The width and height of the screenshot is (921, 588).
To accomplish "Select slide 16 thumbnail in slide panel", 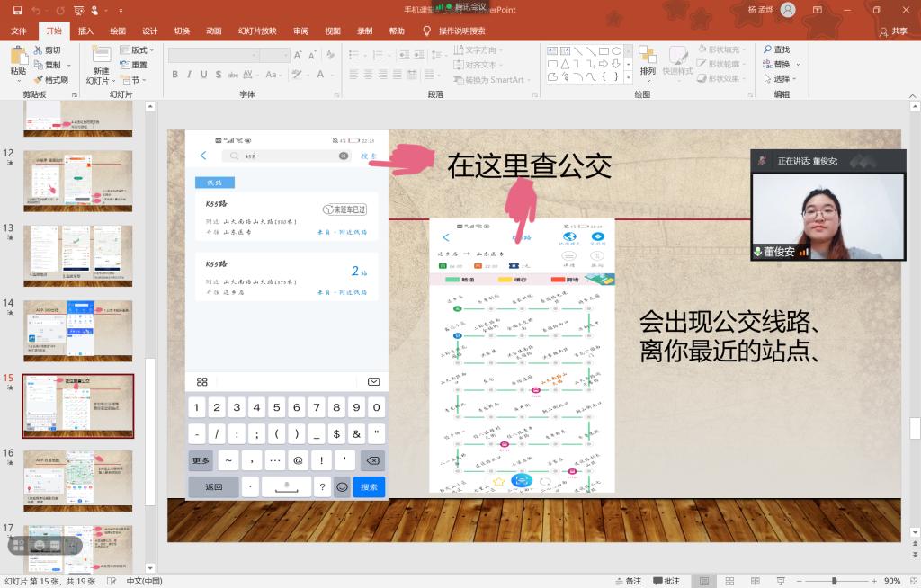I will point(77,480).
